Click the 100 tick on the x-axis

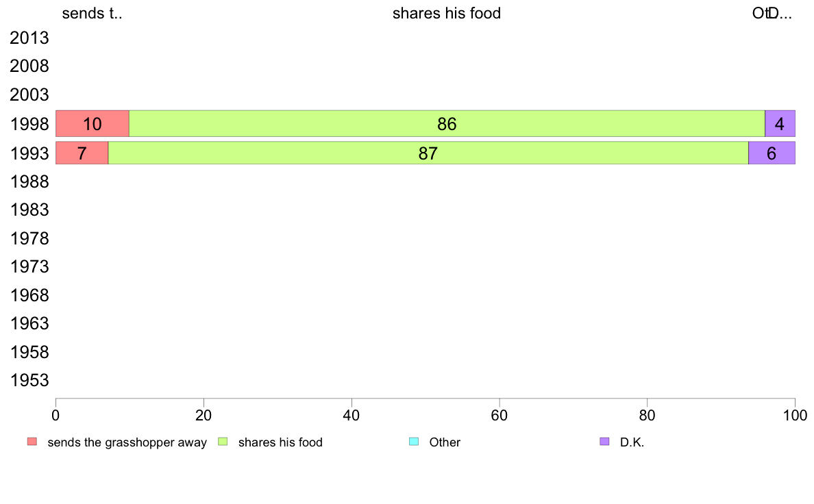(x=795, y=415)
